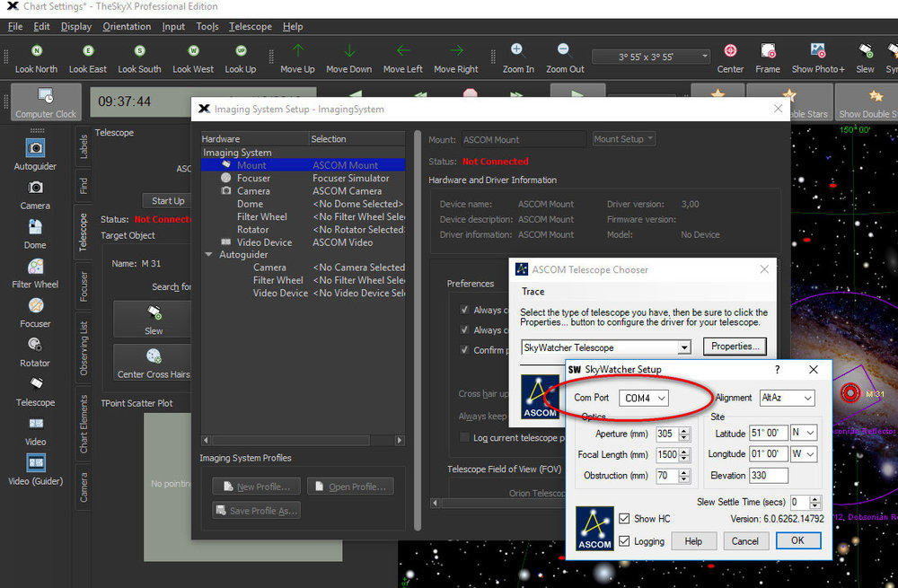
Task: Open the Dome sidebar icon
Action: [x=35, y=227]
